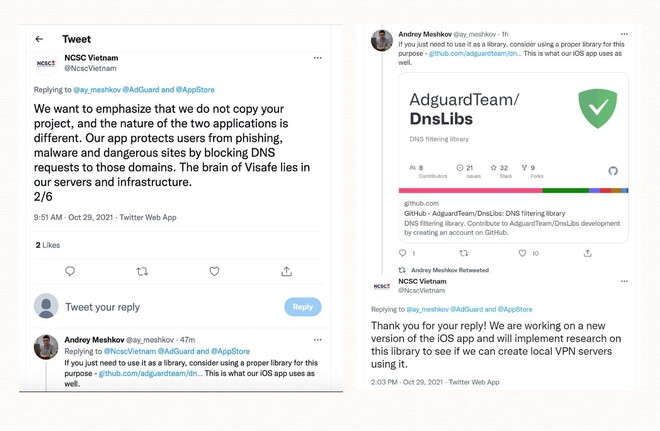Open more options on NCSC Vietnam main tweet

click(317, 58)
